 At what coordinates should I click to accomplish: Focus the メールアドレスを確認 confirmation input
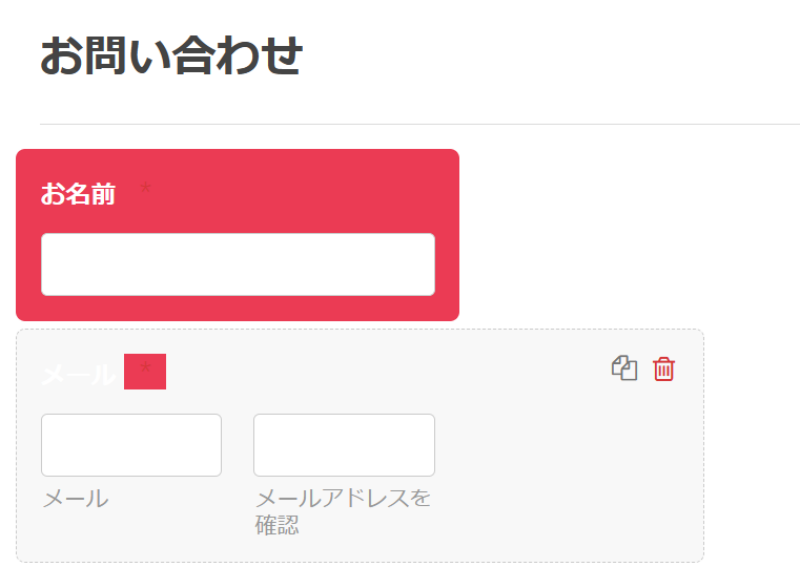(344, 445)
